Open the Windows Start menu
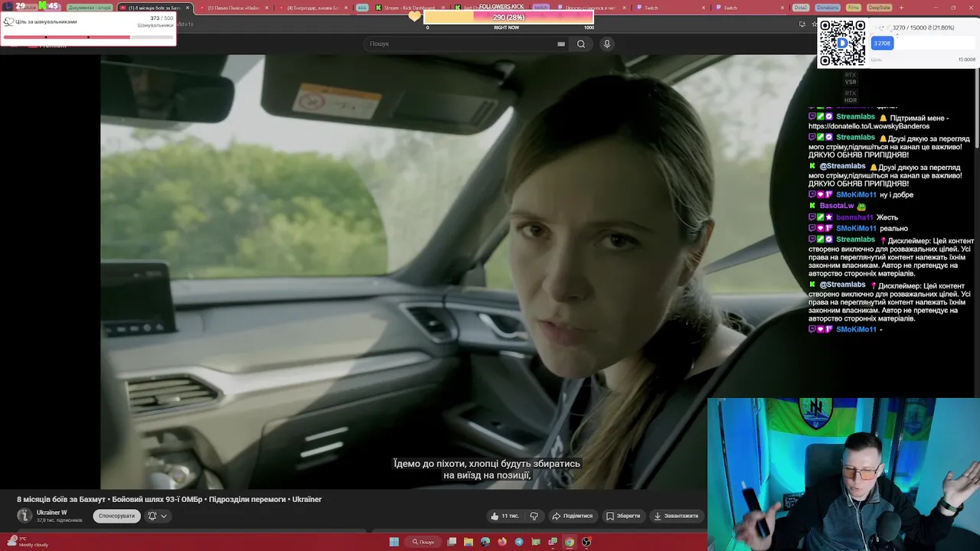Screen dimensions: 980x551 point(394,542)
